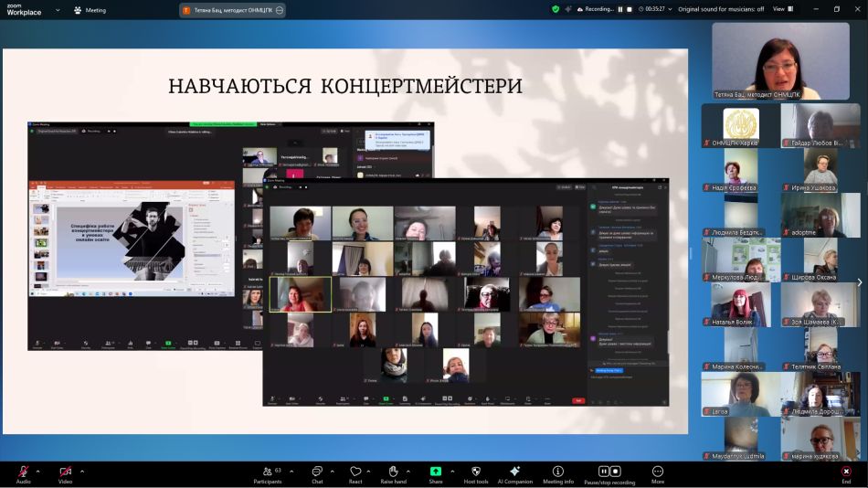Screen dimensions: 868x488
Task: Launch AI Companion sparkle icon
Action: coord(514,472)
